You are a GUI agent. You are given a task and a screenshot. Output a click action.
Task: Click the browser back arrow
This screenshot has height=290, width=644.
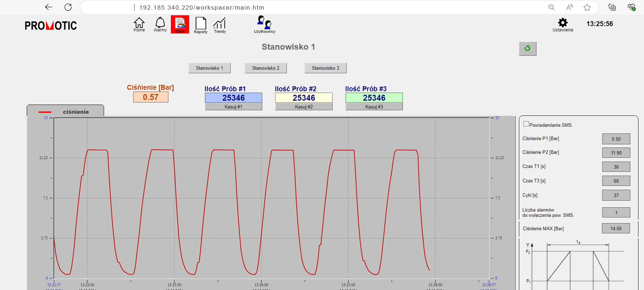[49, 7]
